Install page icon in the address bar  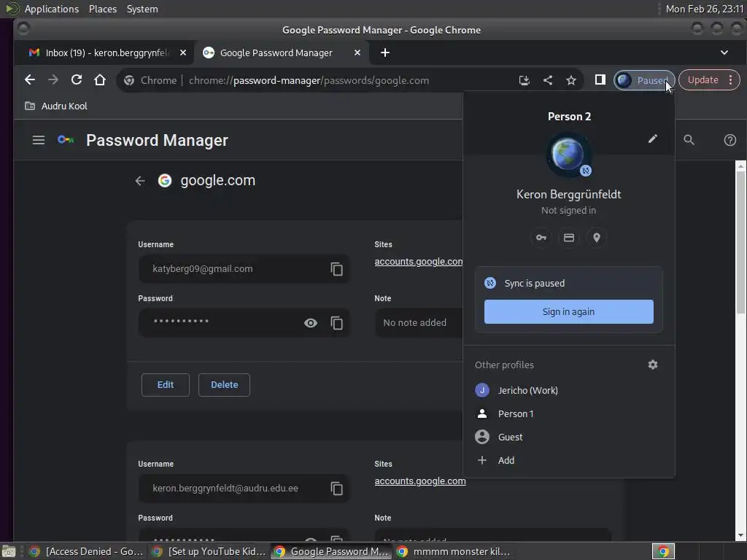coord(524,80)
